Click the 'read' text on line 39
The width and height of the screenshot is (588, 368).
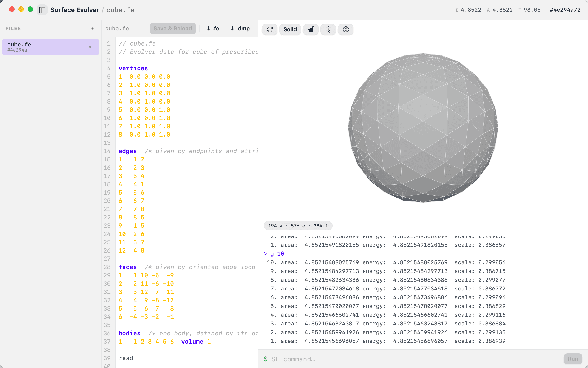tap(126, 358)
